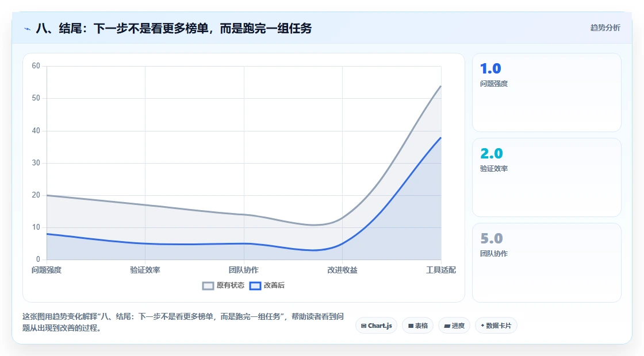Click the y-axis value 20

[x=36, y=195]
